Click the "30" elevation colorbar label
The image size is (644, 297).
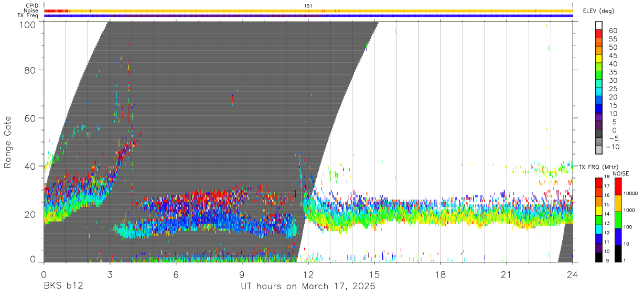coord(613,81)
